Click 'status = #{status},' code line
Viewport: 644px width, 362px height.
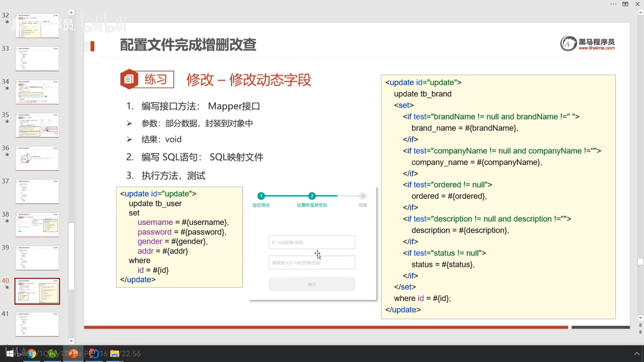[x=443, y=264]
